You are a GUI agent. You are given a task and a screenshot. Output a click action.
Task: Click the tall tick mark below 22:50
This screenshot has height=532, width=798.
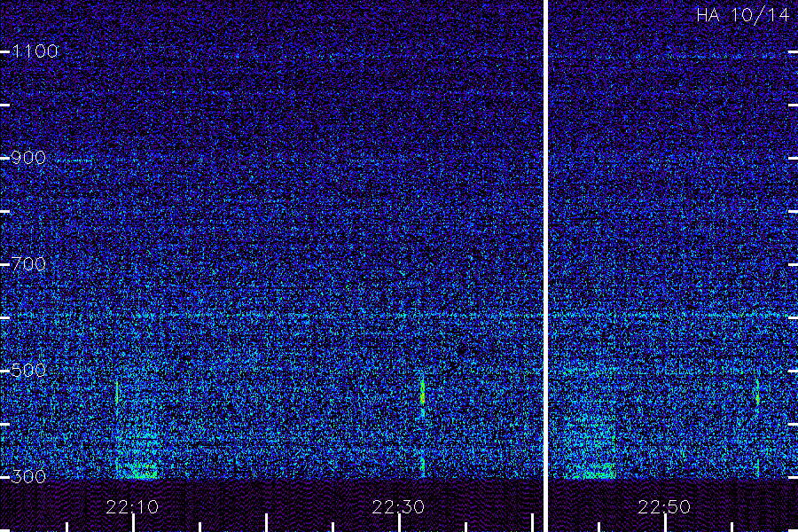point(665,523)
